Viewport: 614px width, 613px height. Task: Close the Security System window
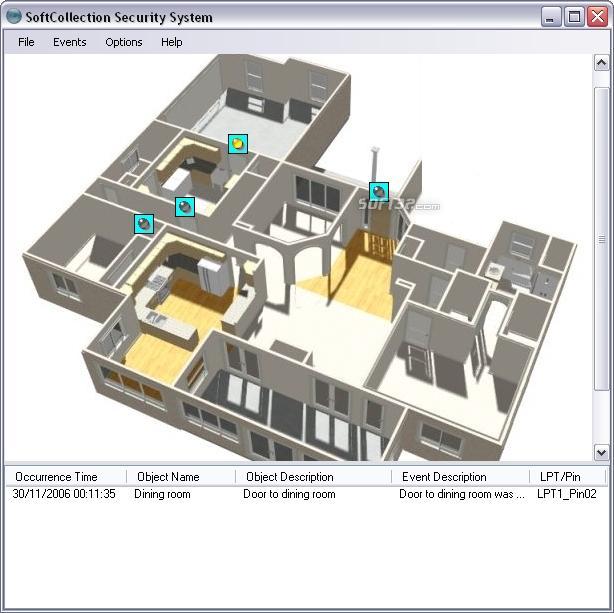tap(598, 17)
